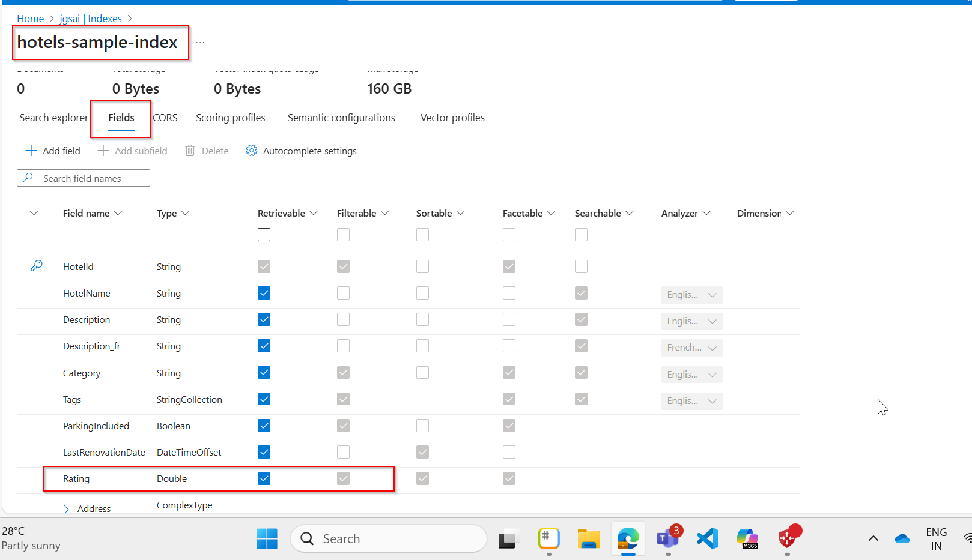This screenshot has width=972, height=560.
Task: Open Task View on taskbar
Action: click(509, 540)
